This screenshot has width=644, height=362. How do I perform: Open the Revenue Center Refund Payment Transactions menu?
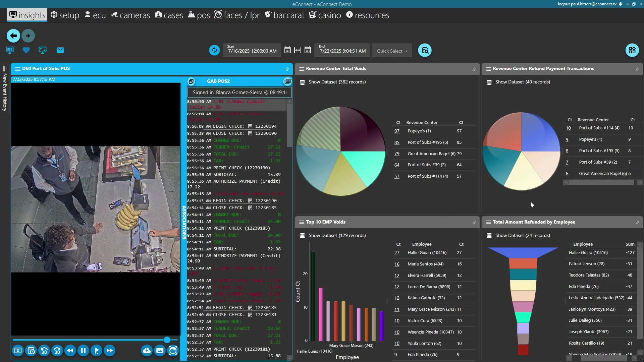(x=488, y=69)
